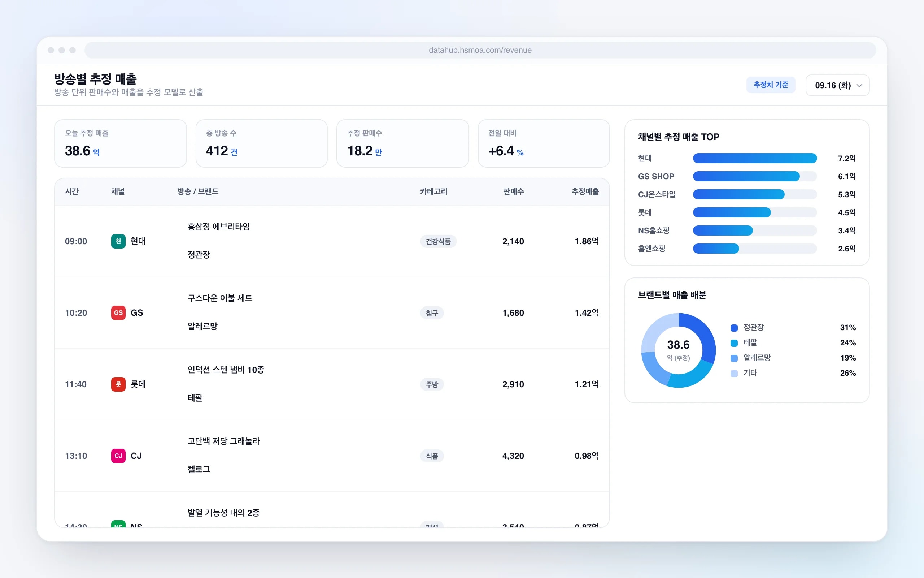The image size is (924, 578).
Task: Click the 11:40 time cell
Action: [75, 384]
